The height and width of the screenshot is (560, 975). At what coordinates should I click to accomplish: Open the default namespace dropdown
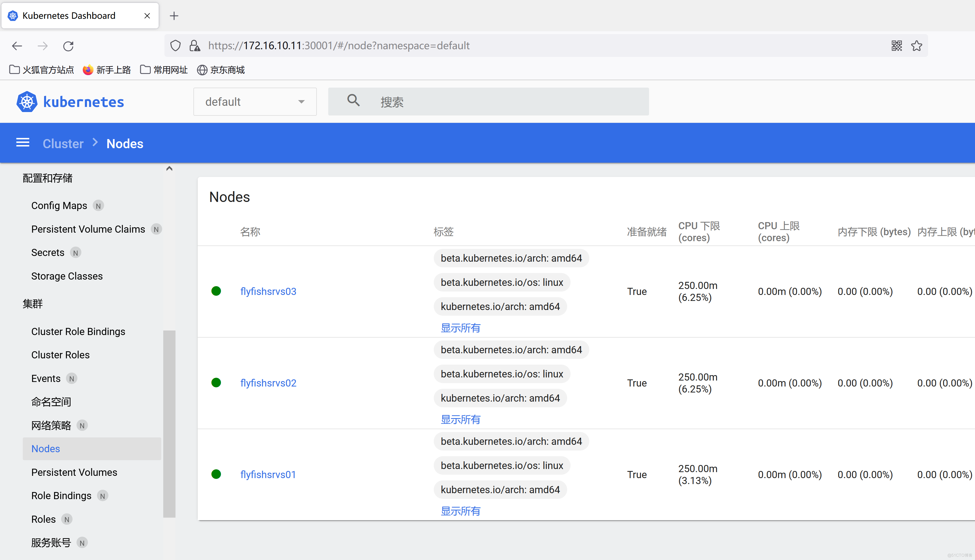click(x=255, y=102)
